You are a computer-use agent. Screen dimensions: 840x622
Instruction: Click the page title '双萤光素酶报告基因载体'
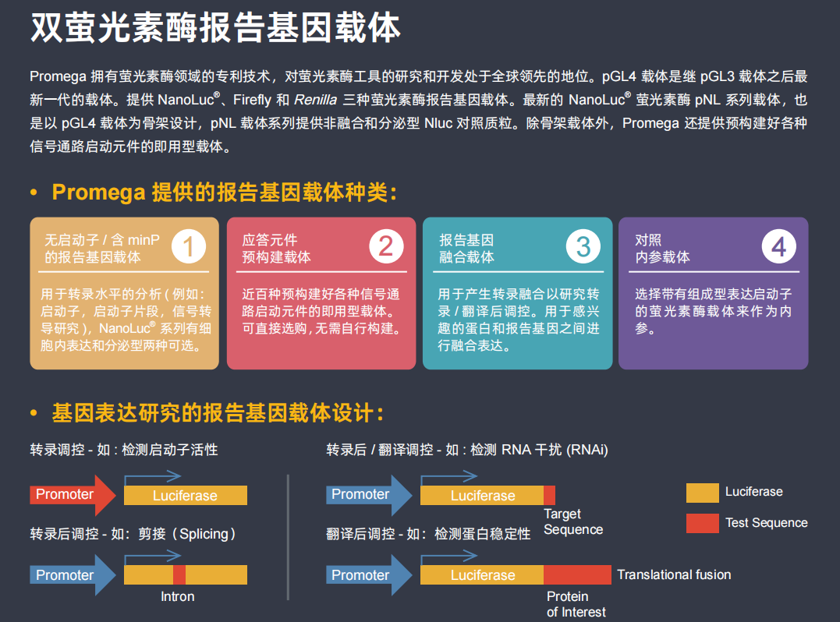[x=215, y=28]
